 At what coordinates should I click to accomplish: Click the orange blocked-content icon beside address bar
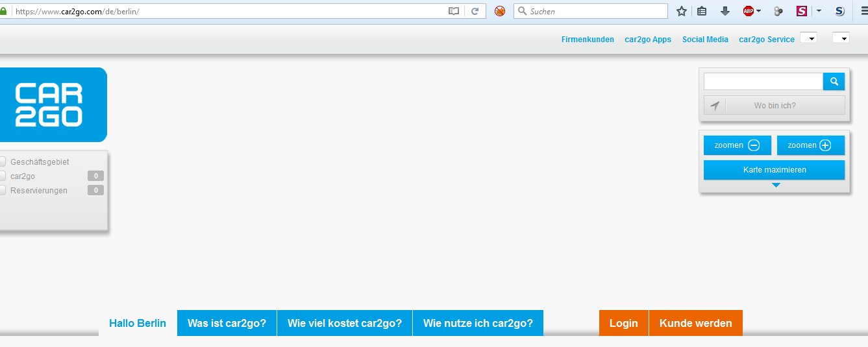[500, 11]
